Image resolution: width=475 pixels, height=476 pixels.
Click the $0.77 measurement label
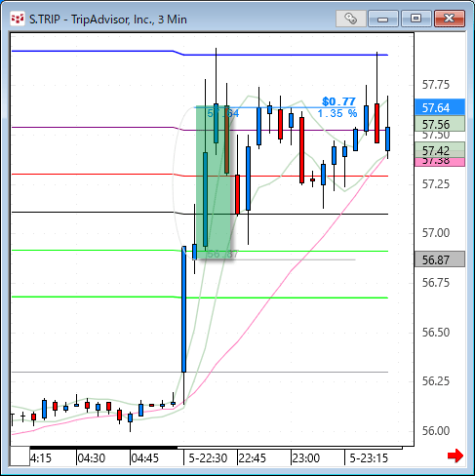coord(338,101)
